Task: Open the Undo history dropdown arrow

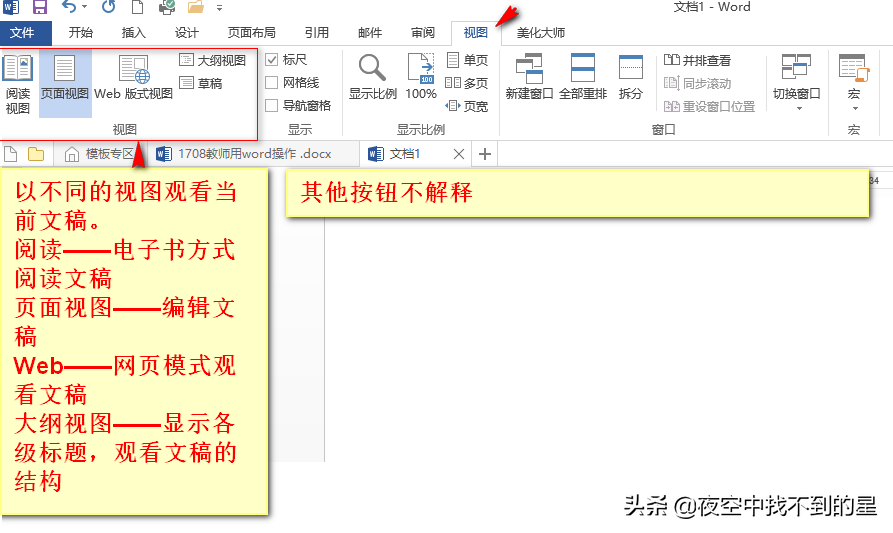Action: [x=84, y=7]
